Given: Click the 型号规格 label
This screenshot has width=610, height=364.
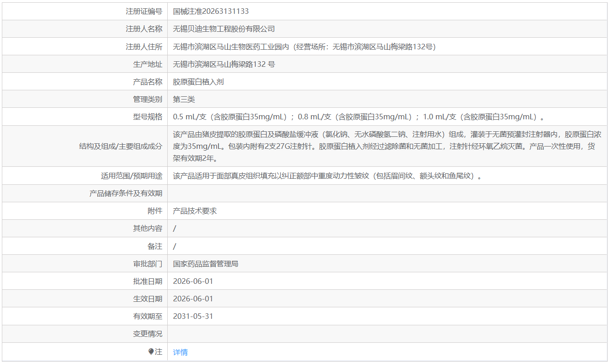Looking at the screenshot, I should pos(147,117).
